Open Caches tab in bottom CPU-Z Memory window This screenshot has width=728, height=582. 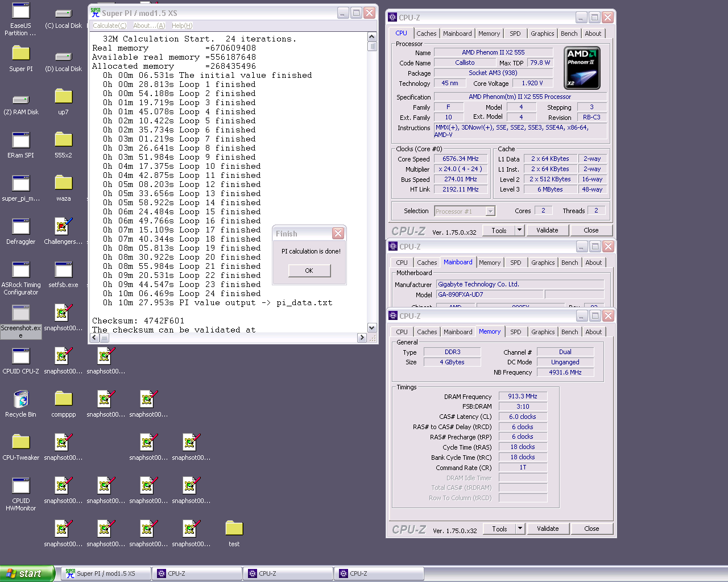(427, 332)
